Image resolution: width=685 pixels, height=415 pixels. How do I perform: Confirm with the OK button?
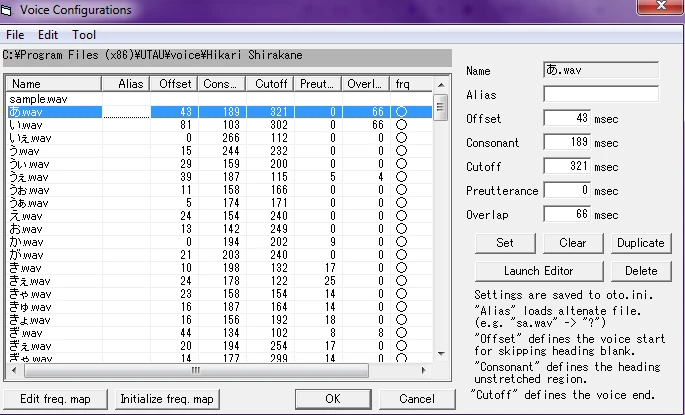pos(333,399)
